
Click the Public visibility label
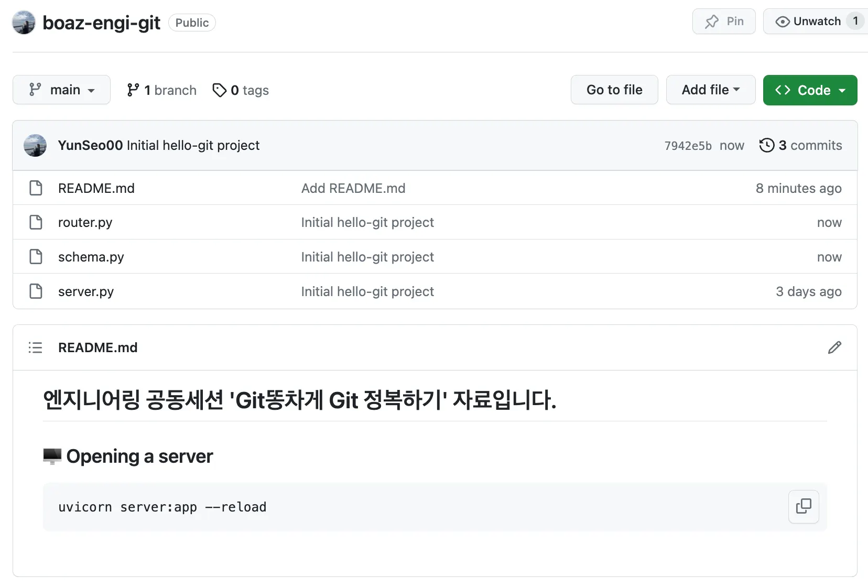coord(192,23)
